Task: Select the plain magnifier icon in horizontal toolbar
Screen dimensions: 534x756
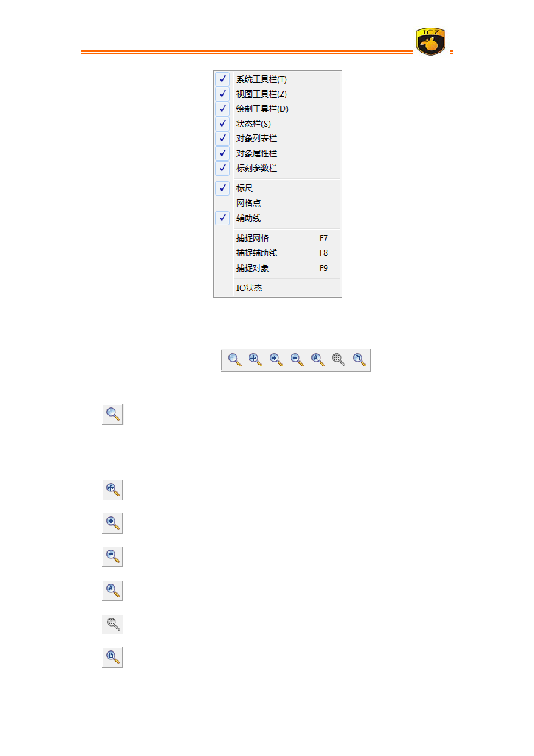Action: pyautogui.click(x=235, y=360)
